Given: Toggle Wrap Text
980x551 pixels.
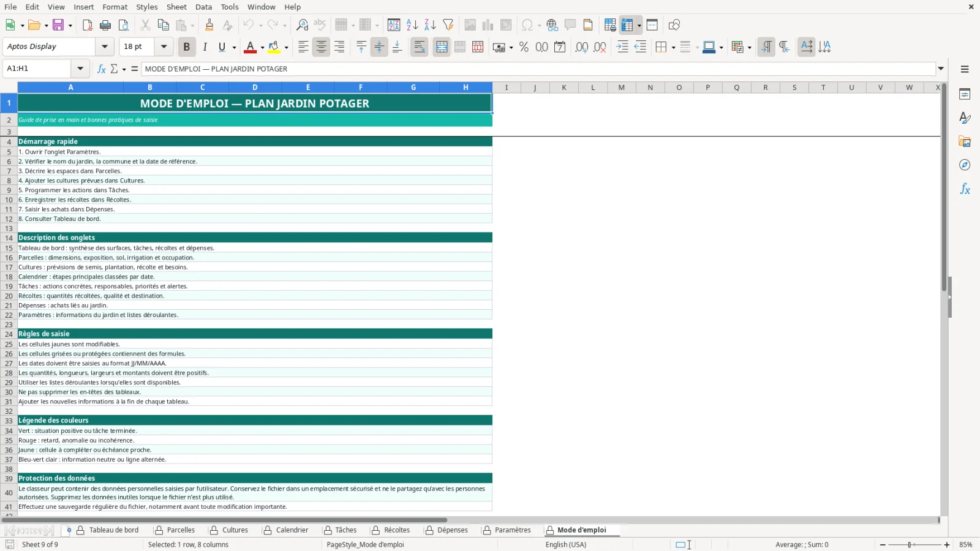Looking at the screenshot, I should 420,47.
